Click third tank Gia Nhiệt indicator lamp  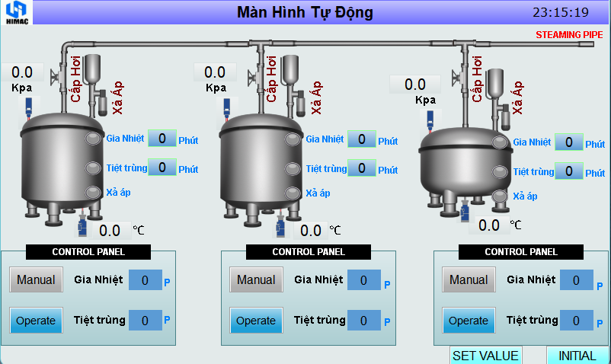coord(500,142)
